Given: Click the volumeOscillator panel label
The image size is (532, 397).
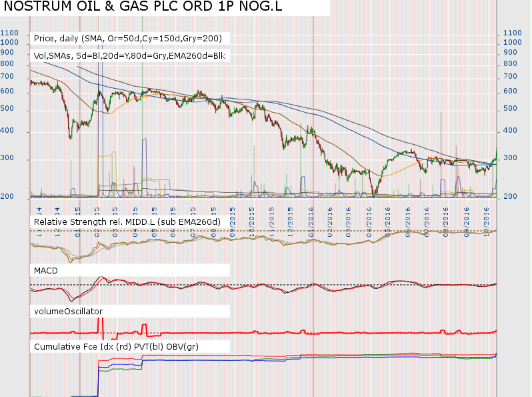Looking at the screenshot, I should [68, 312].
